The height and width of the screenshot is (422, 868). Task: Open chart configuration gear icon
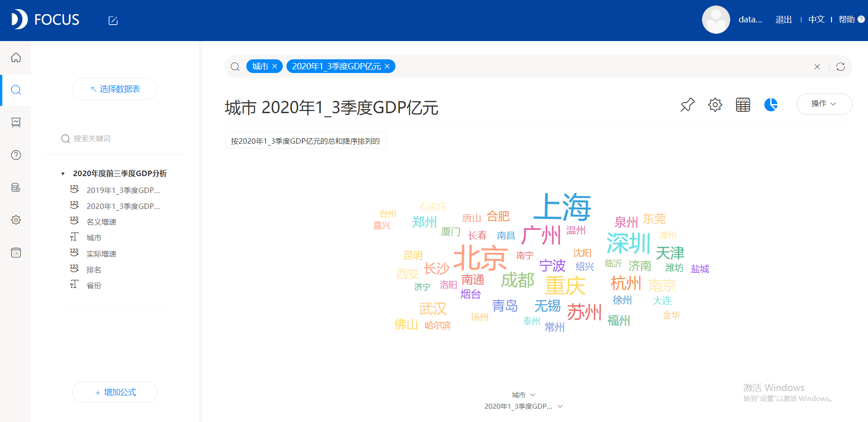pyautogui.click(x=715, y=104)
